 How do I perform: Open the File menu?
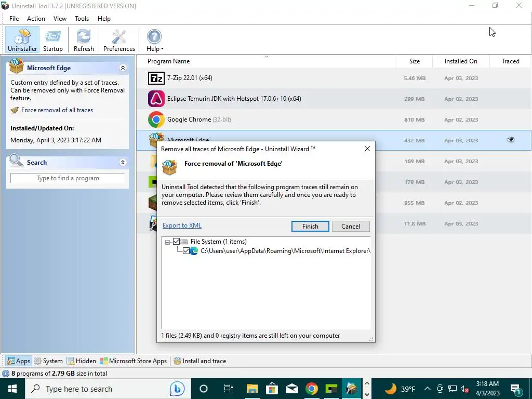click(14, 19)
